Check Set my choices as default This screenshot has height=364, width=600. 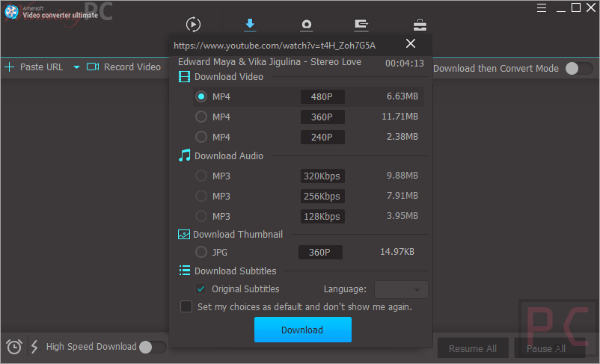click(186, 306)
